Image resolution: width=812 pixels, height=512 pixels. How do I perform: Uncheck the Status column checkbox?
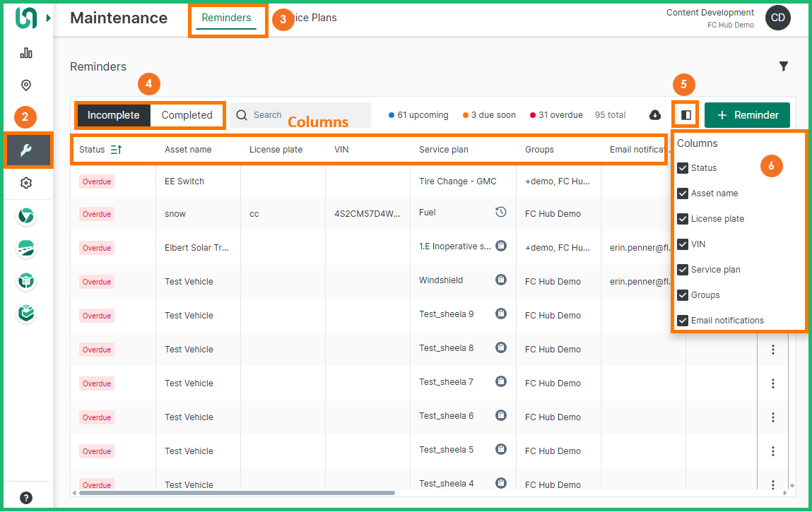(x=683, y=168)
